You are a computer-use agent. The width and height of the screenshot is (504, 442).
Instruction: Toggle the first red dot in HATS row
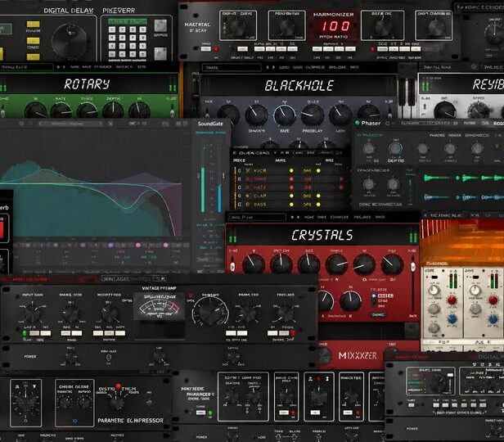(291, 187)
